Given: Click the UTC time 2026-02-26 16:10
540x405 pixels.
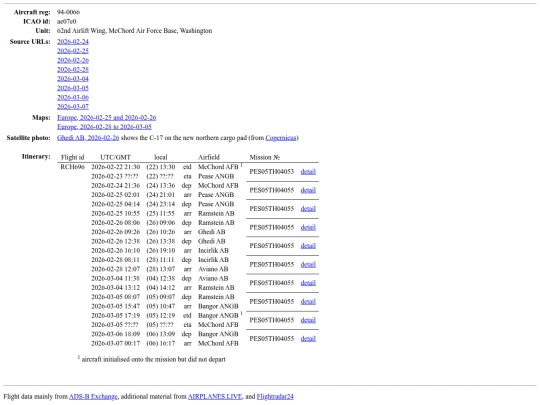Looking at the screenshot, I should [115, 251].
